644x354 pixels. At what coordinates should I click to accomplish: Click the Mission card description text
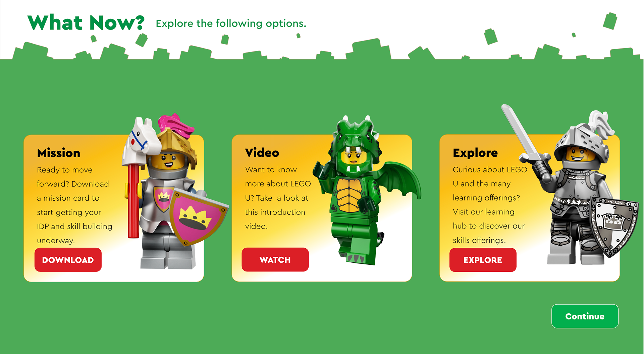[74, 205]
